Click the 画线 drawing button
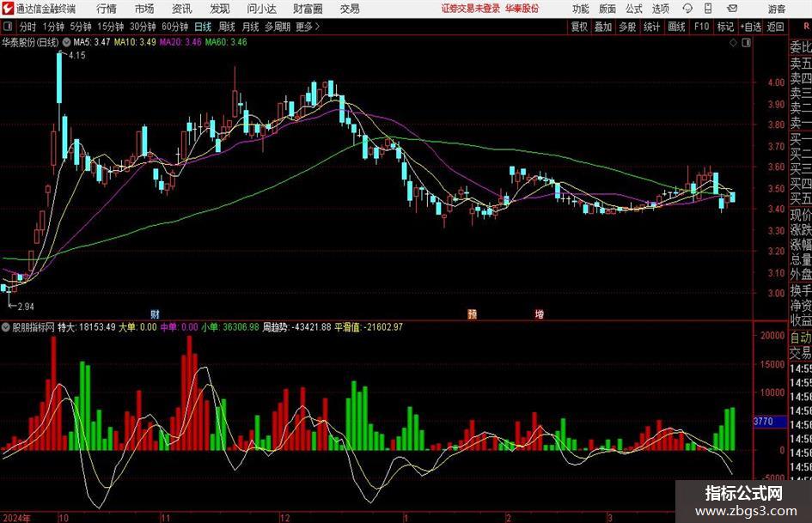The image size is (812, 523). click(x=676, y=27)
